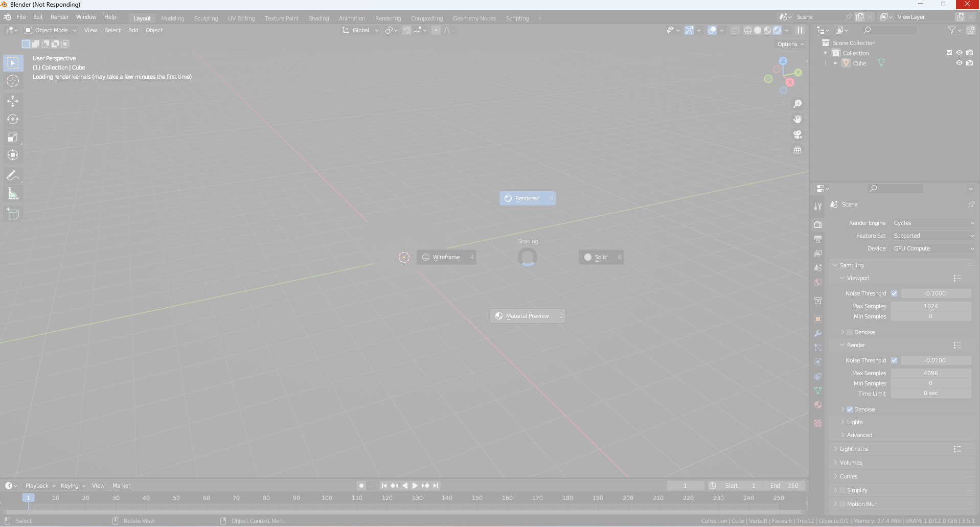The width and height of the screenshot is (980, 527).
Task: Open Object Mode dropdown
Action: click(51, 30)
